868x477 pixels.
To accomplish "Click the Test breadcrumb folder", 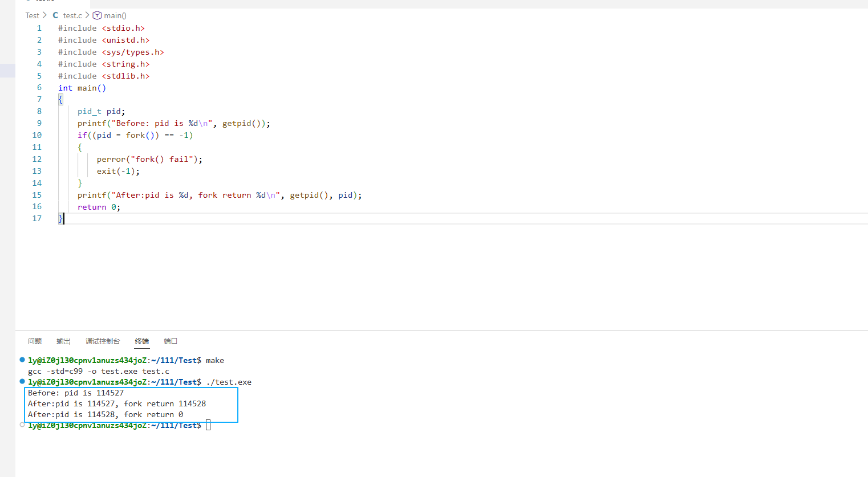I will [33, 15].
